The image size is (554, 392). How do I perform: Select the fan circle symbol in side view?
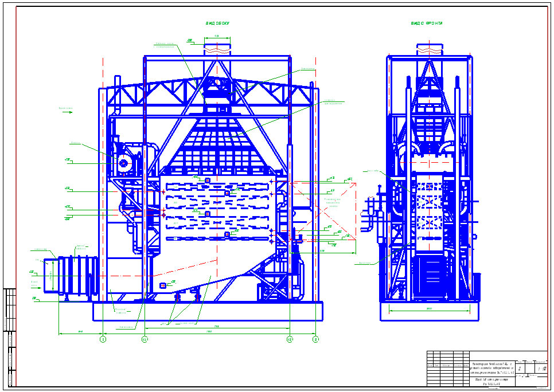(124, 163)
